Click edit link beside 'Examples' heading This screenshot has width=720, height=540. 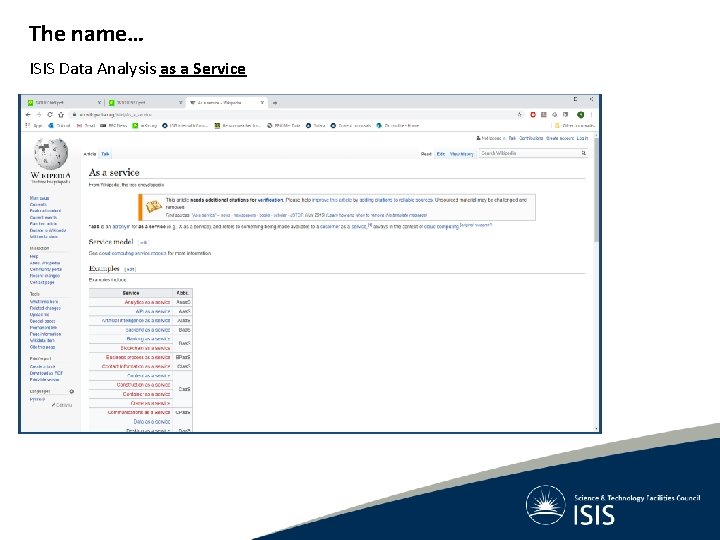(130, 270)
